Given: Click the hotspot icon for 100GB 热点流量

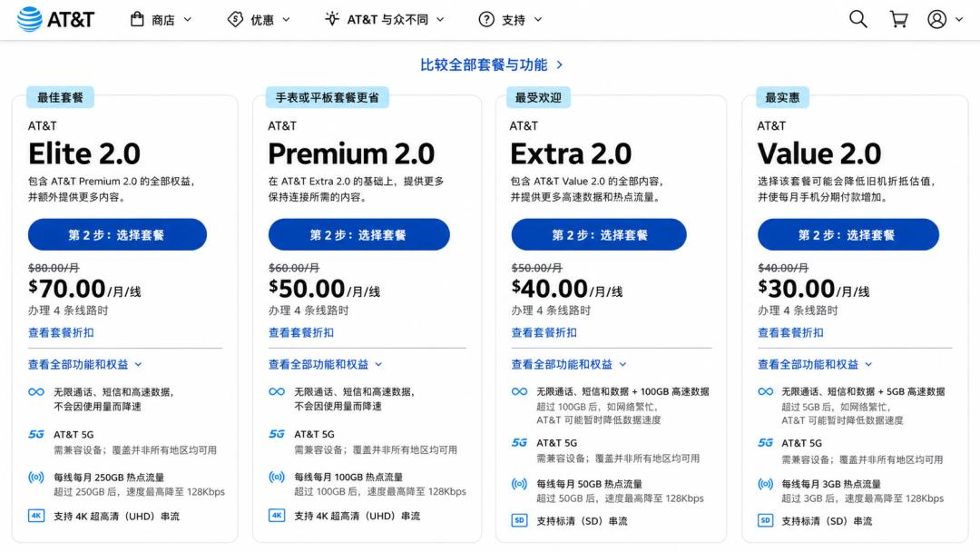Looking at the screenshot, I should [277, 477].
